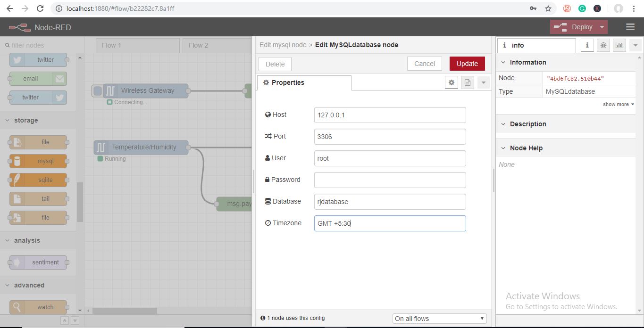
Task: Select the sentiment node in palette
Action: [38, 262]
